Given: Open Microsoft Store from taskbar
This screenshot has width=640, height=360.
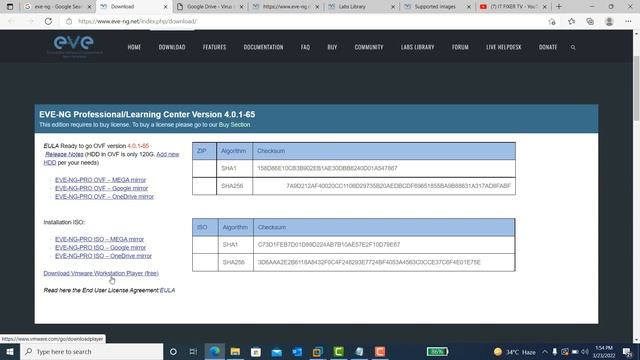Looking at the screenshot, I should click(256, 351).
